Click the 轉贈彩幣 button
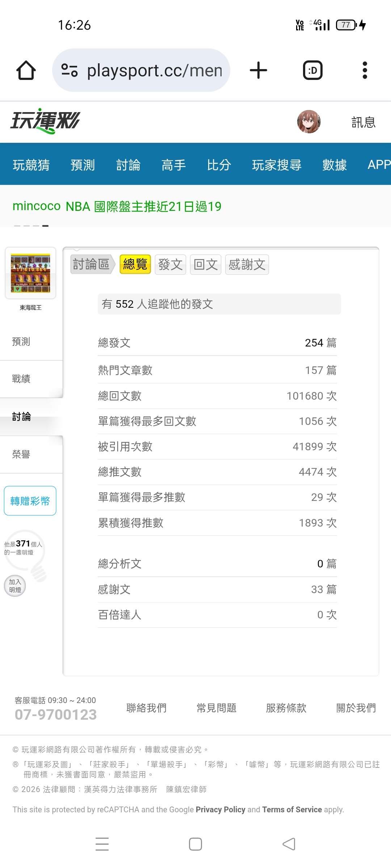Screen dimensions: 391x868 30,501
